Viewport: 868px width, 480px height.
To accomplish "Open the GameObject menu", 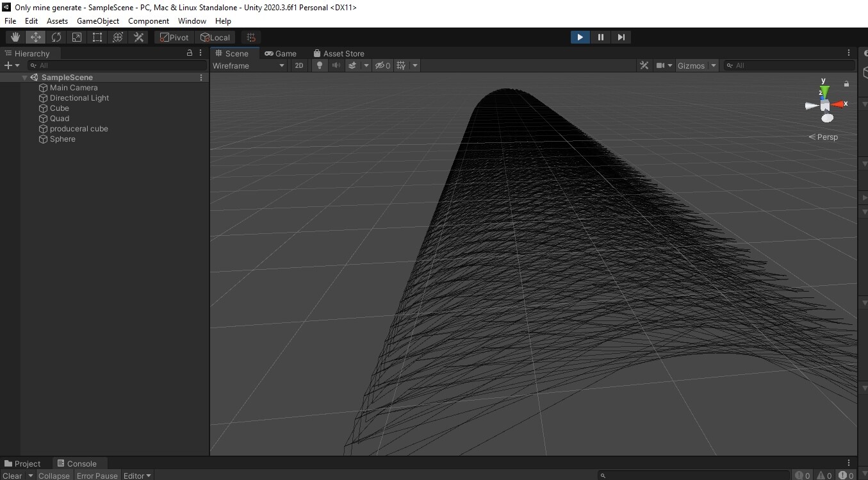I will 97,21.
